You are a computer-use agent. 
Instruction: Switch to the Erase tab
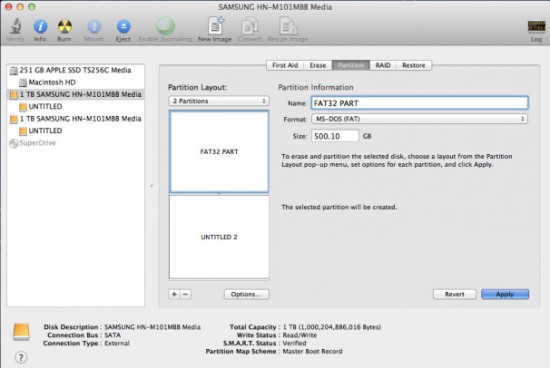click(x=318, y=65)
